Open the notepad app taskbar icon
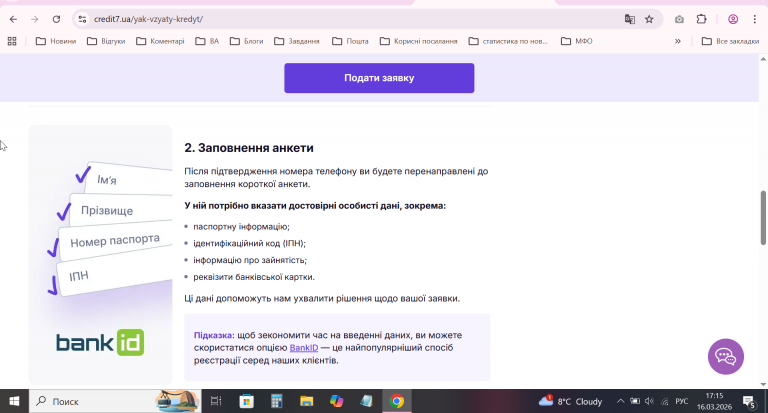 [366, 401]
